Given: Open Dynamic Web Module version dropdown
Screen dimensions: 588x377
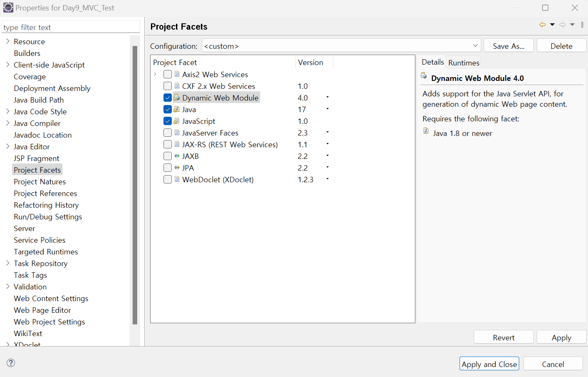Looking at the screenshot, I should click(x=327, y=97).
